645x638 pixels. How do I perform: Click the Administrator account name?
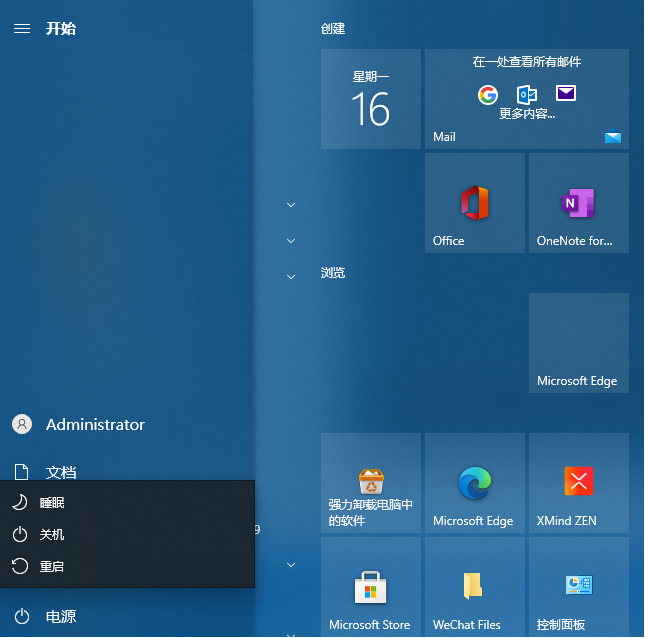(x=95, y=425)
